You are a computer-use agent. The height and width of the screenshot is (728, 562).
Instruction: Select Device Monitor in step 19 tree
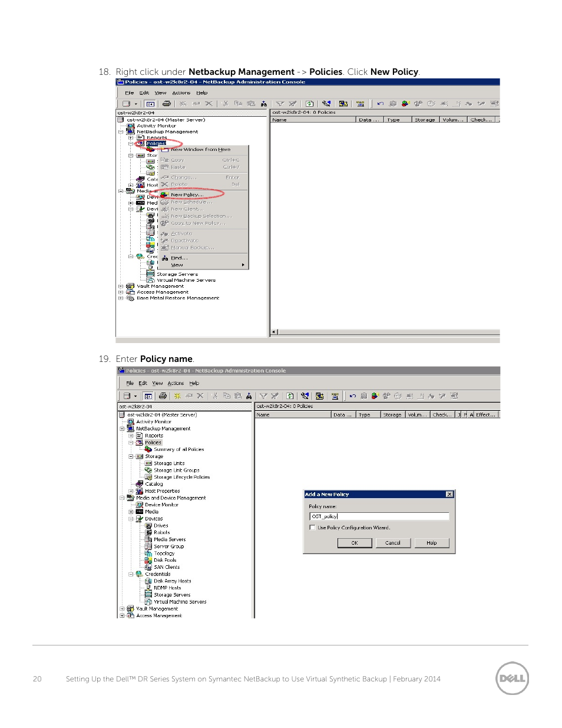[161, 505]
